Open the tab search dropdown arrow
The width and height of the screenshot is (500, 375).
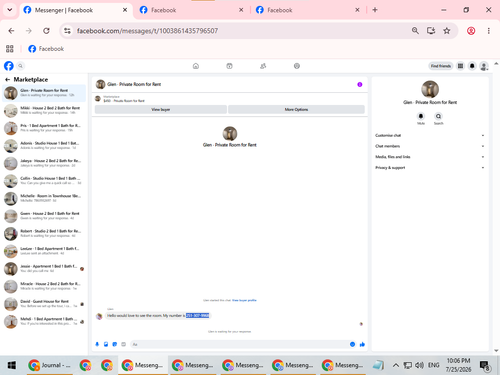pyautogui.click(x=10, y=10)
